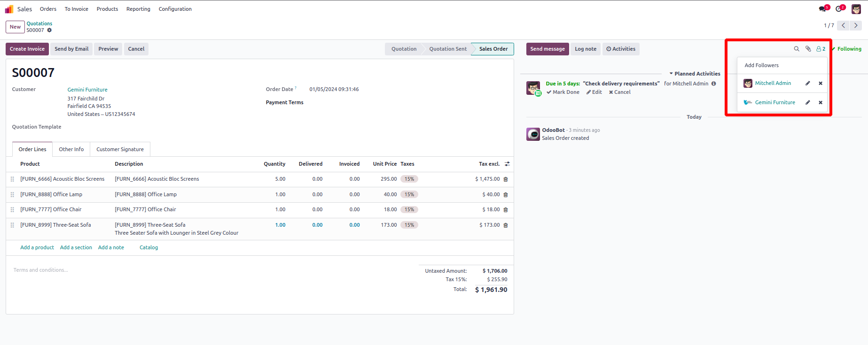868x345 pixels.
Task: Open the Activities scheduler
Action: tap(621, 49)
